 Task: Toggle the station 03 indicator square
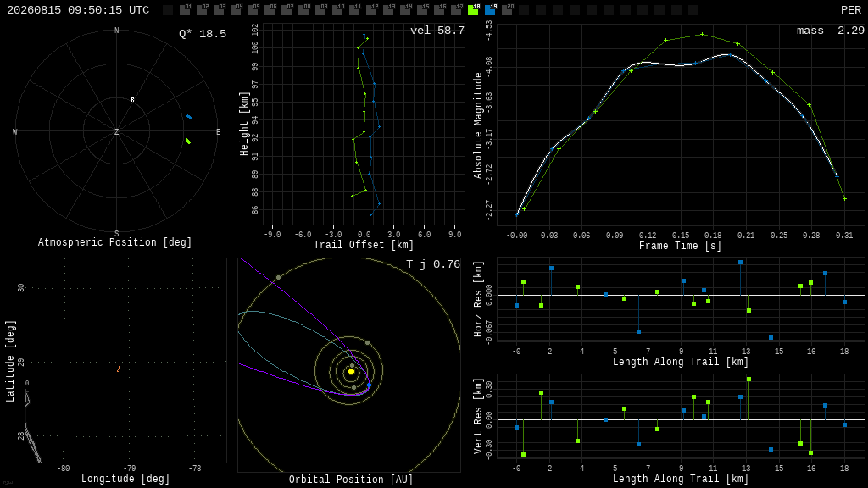click(x=220, y=10)
